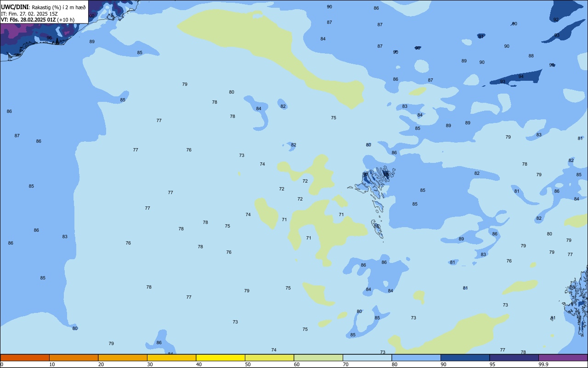Click the '70' tick label on the color scale
588x368 pixels.
coord(345,364)
